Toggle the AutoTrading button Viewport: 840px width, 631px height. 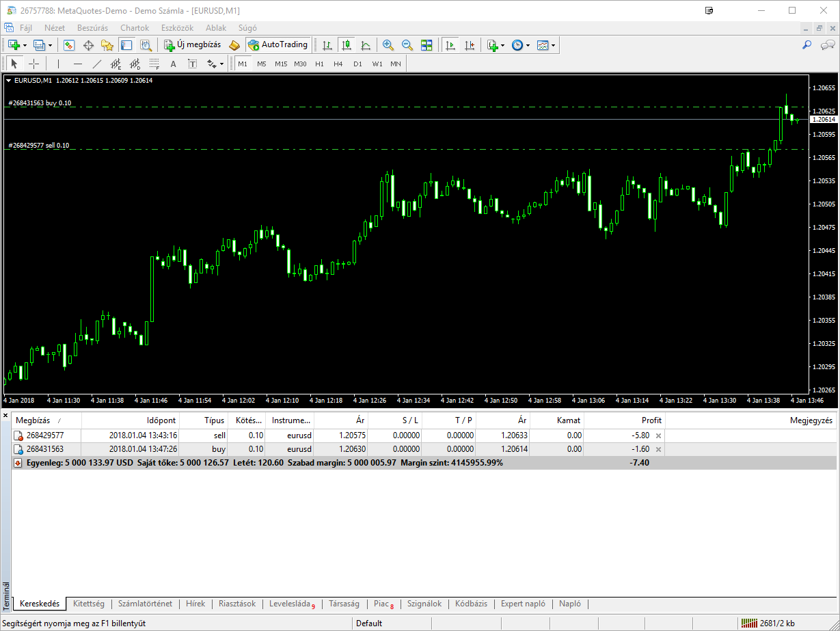[x=278, y=45]
